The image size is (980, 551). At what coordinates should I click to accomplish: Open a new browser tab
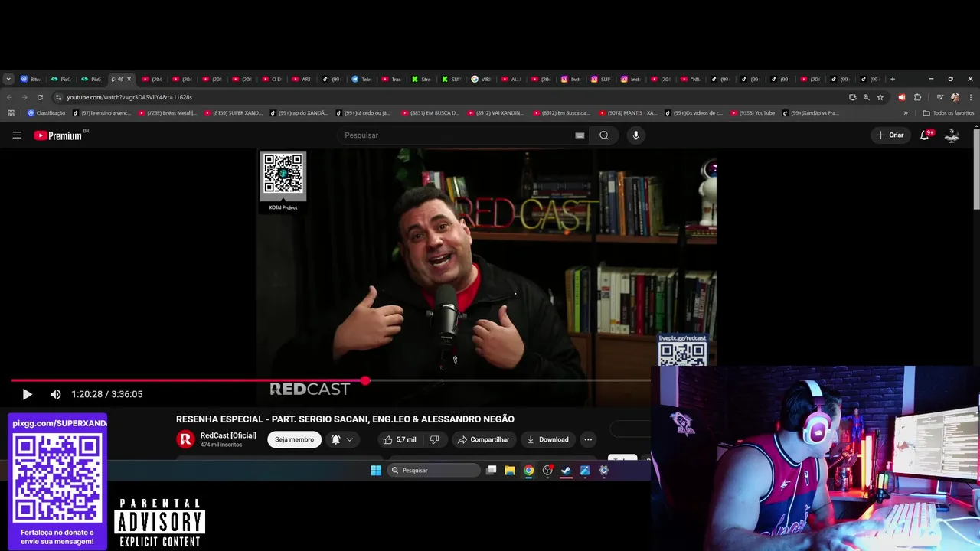(x=893, y=79)
